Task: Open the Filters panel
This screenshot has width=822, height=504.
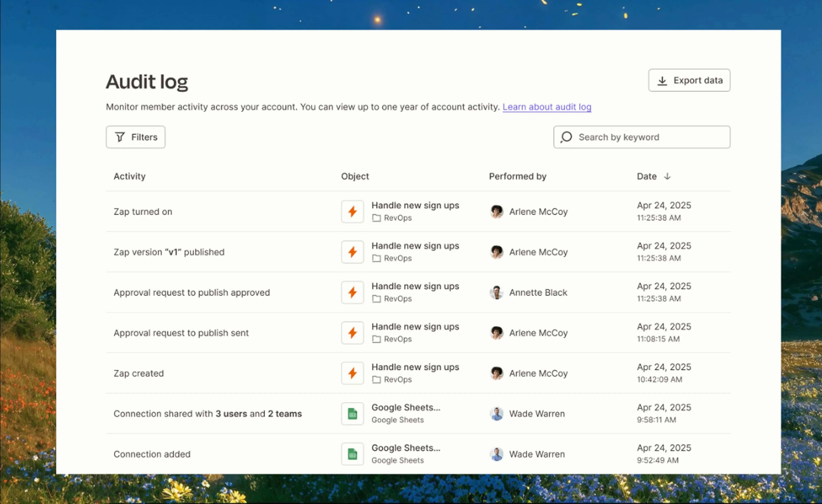Action: click(135, 137)
